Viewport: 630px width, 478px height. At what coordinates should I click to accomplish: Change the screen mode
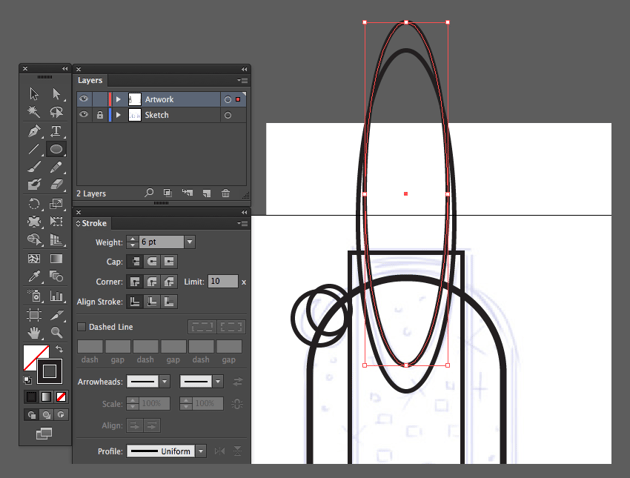[44, 433]
